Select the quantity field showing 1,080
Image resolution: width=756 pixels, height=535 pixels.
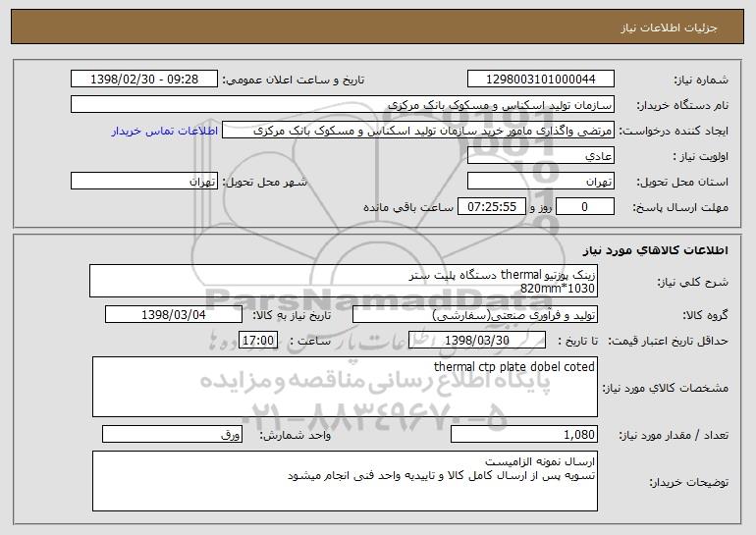point(524,434)
